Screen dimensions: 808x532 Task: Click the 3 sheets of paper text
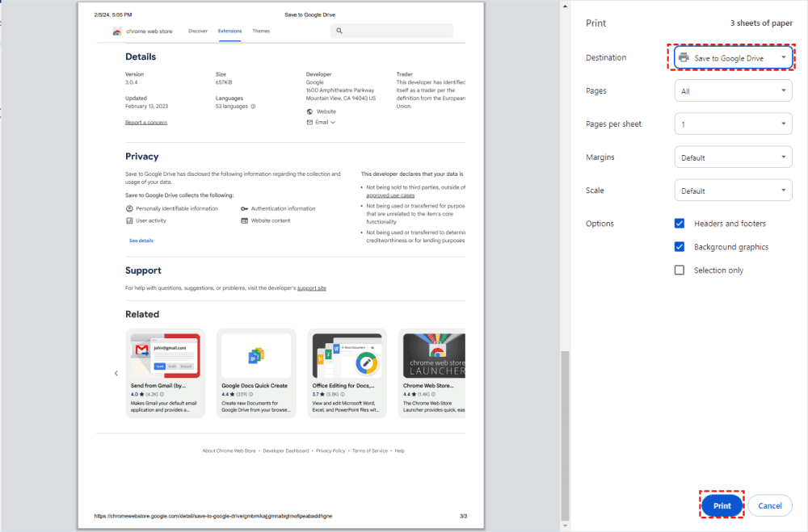coord(761,23)
